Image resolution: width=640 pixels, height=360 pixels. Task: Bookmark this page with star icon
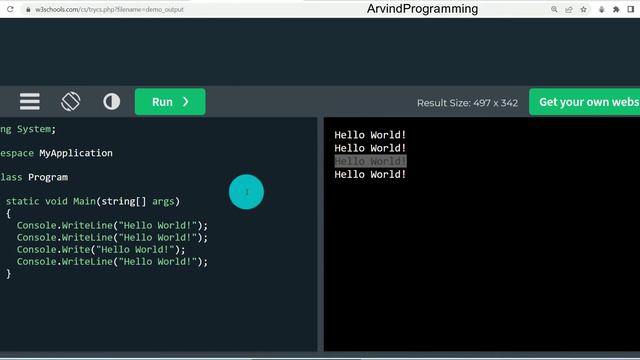[x=584, y=9]
